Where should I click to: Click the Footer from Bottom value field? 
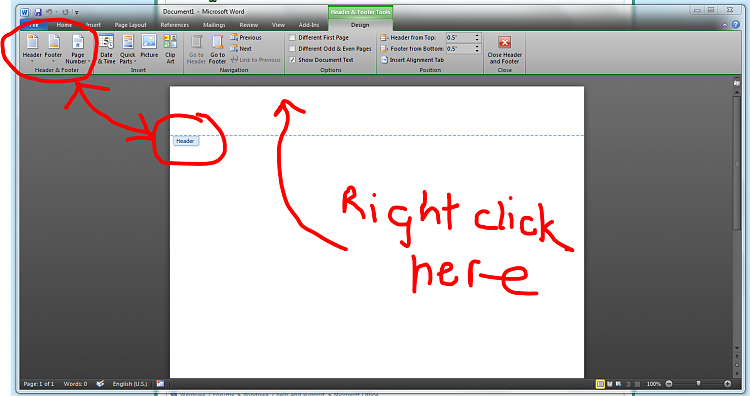(460, 49)
